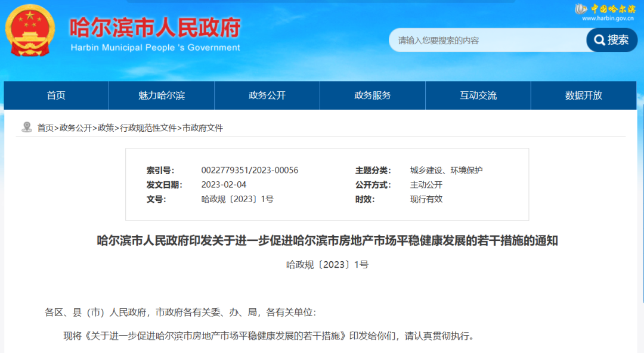The width and height of the screenshot is (644, 353).
Task: Click the national emblem logo
Action: pyautogui.click(x=30, y=30)
